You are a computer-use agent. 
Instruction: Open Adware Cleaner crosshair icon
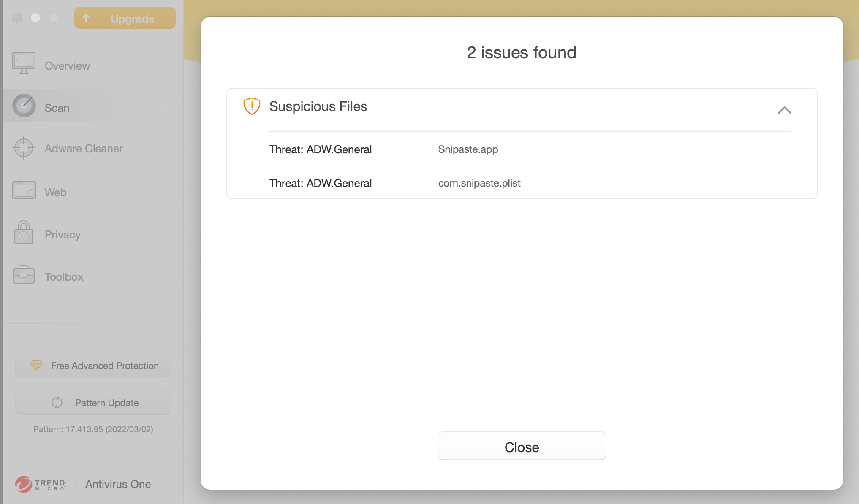[24, 148]
